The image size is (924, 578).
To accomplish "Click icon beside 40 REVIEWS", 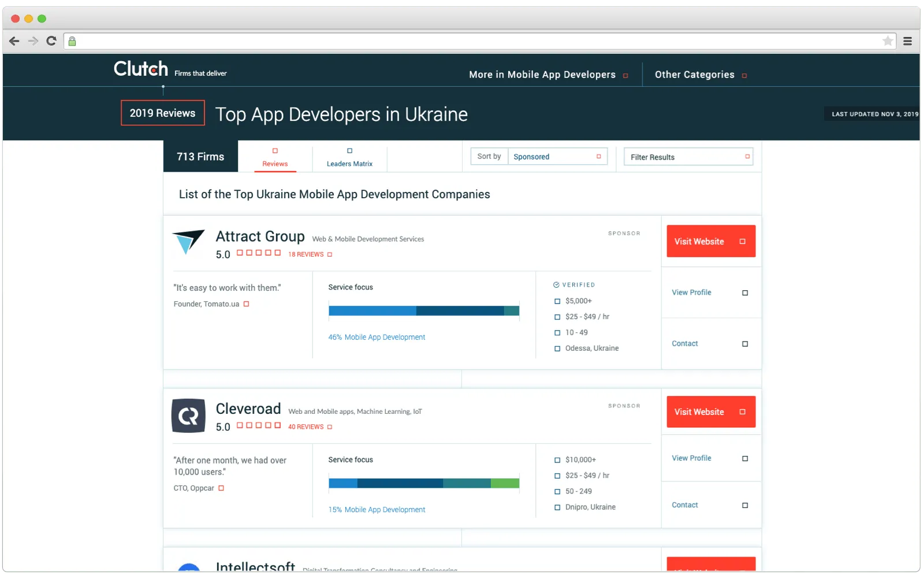I will click(x=330, y=427).
